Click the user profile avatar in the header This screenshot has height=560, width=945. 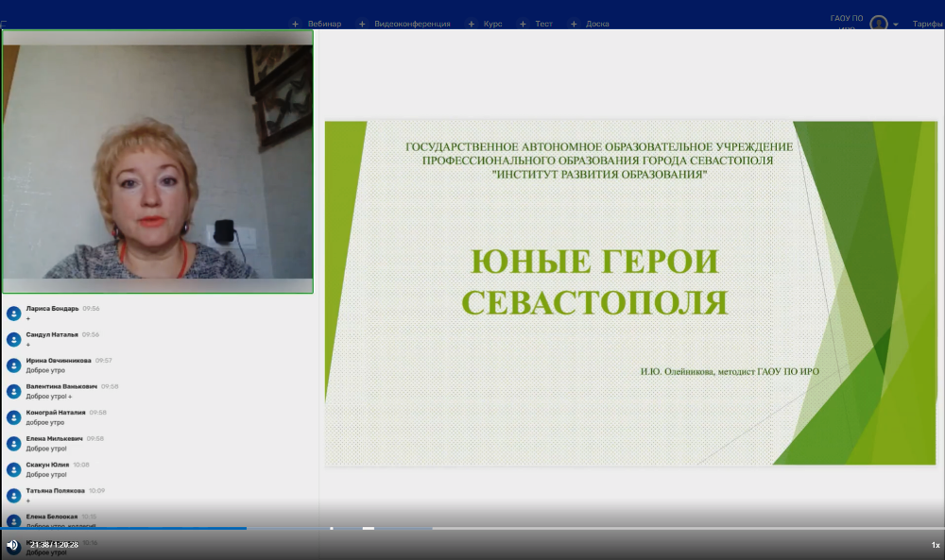[879, 23]
